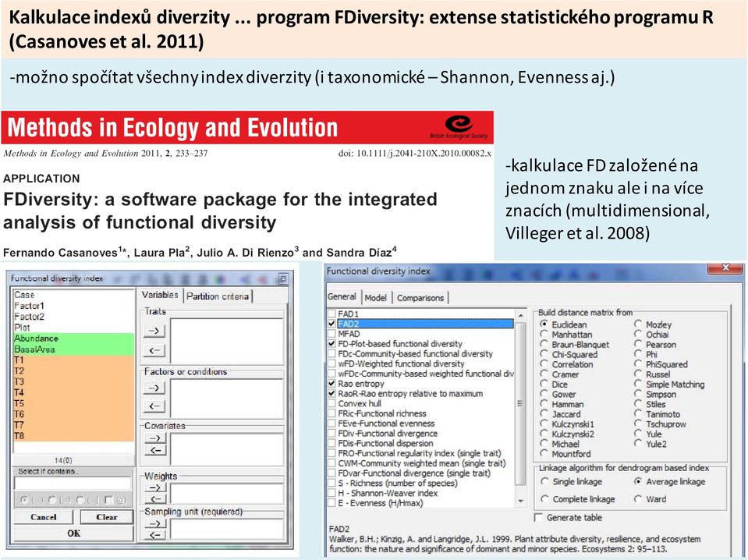Confirm with the OK button
748x560 pixels.
point(73,533)
